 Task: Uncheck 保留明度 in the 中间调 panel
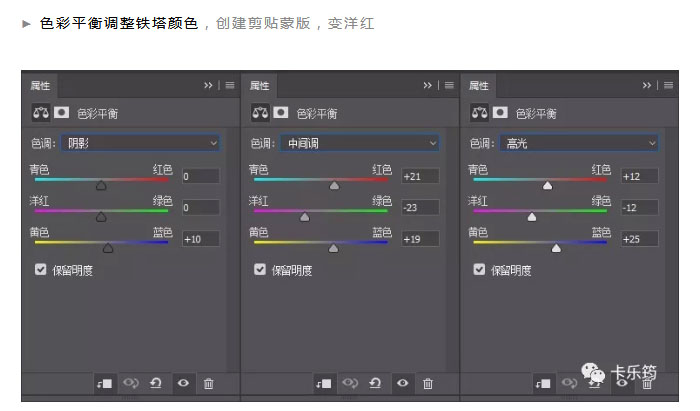tap(260, 270)
